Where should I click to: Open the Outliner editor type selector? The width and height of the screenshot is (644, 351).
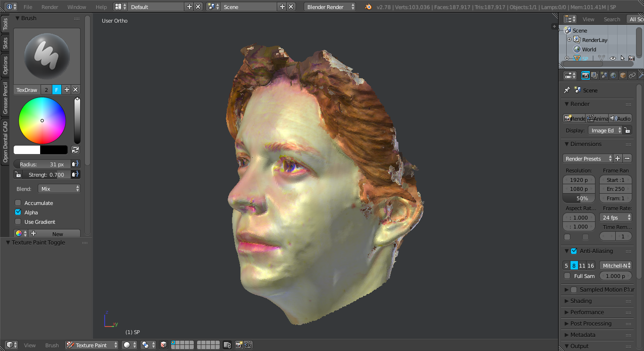tap(570, 19)
